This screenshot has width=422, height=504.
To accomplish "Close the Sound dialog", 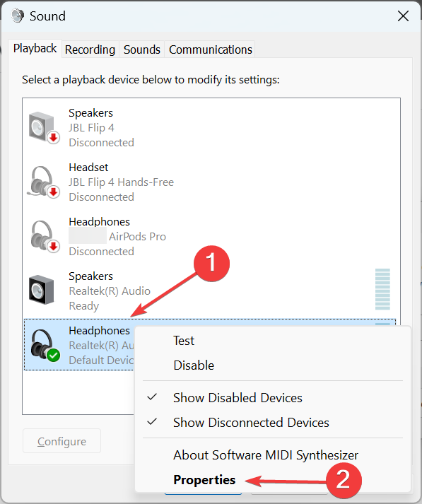I will pyautogui.click(x=403, y=16).
